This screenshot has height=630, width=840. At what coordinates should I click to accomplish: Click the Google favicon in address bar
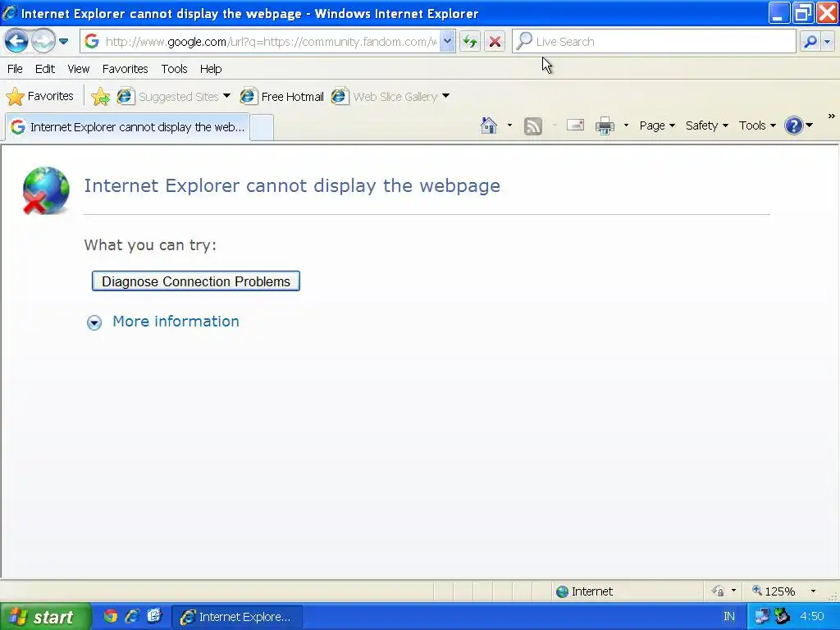pos(92,41)
